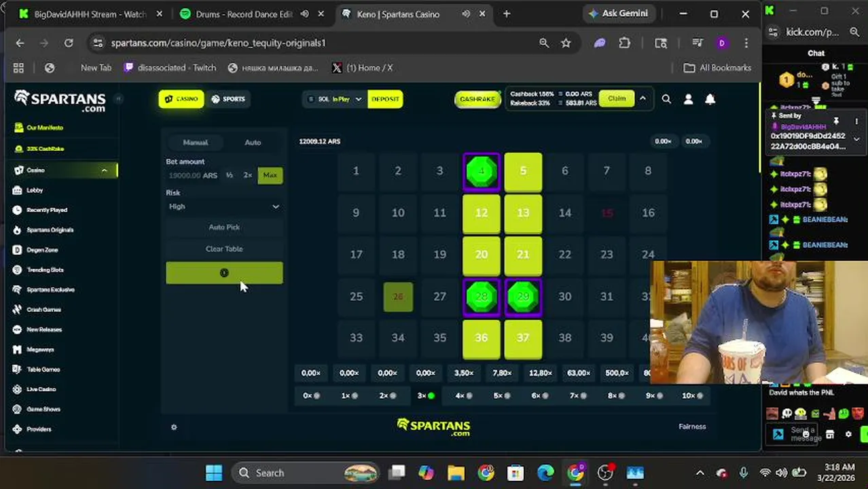Screen dimensions: 868x489
Task: Toggle Keno number 13 tile
Action: click(523, 213)
